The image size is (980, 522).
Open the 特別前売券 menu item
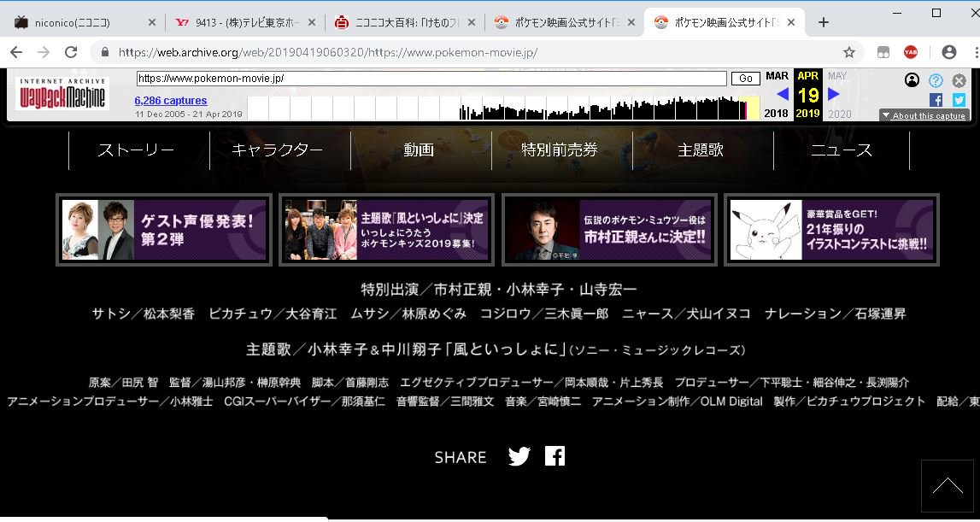[560, 150]
